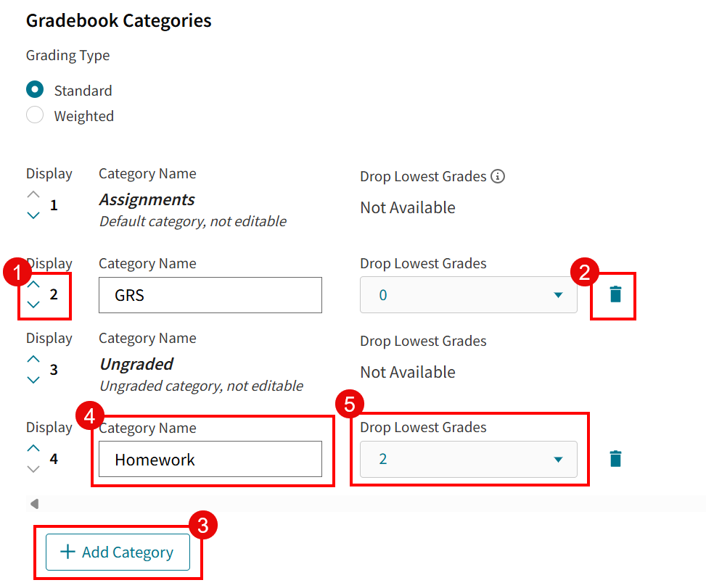
Task: Move the Assignments category up
Action: pyautogui.click(x=33, y=194)
